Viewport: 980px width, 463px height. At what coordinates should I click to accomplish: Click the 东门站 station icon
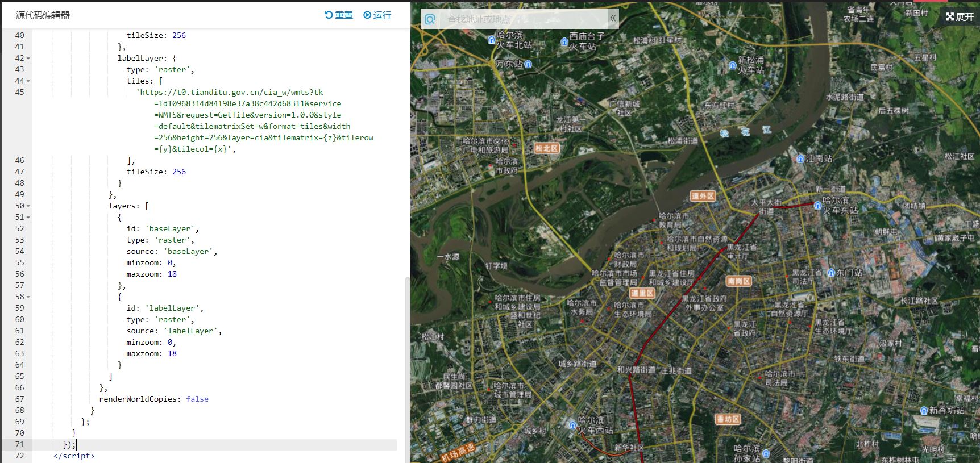coord(831,273)
